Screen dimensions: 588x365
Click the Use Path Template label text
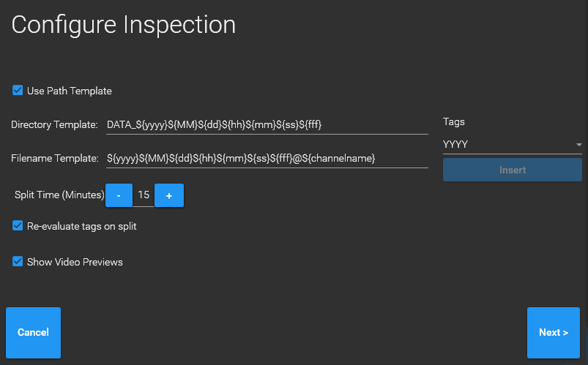click(x=70, y=91)
